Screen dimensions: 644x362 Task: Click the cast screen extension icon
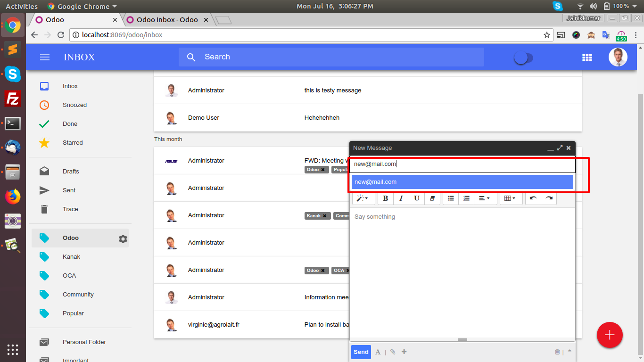[x=561, y=35]
